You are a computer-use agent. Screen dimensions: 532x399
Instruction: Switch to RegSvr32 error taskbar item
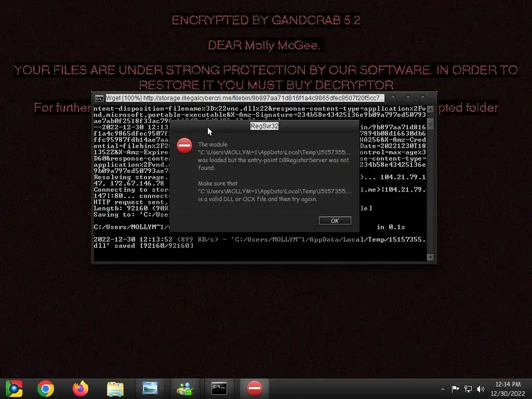[x=255, y=389]
